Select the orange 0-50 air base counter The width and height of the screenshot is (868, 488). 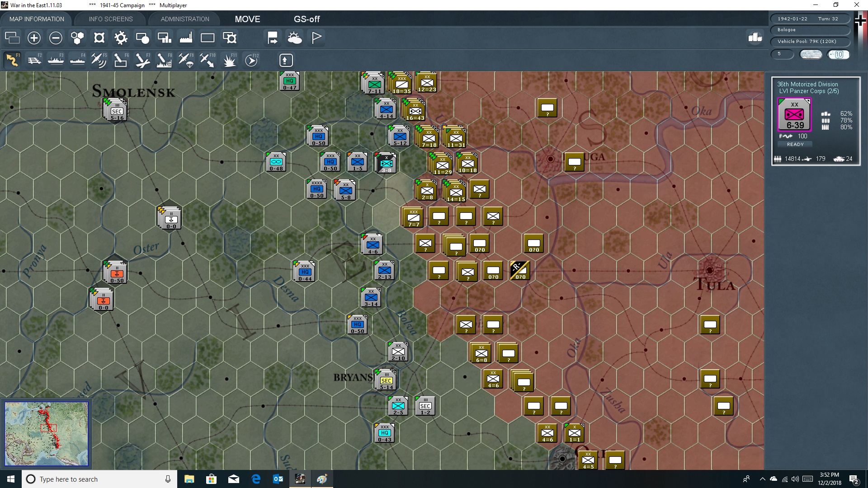117,273
